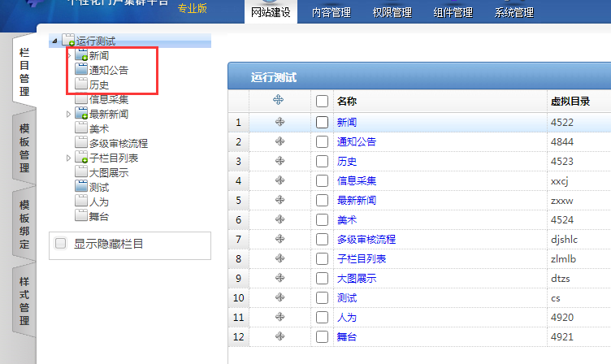Click the 测试 link in name column
Screen dimensions: 611x364
point(347,297)
